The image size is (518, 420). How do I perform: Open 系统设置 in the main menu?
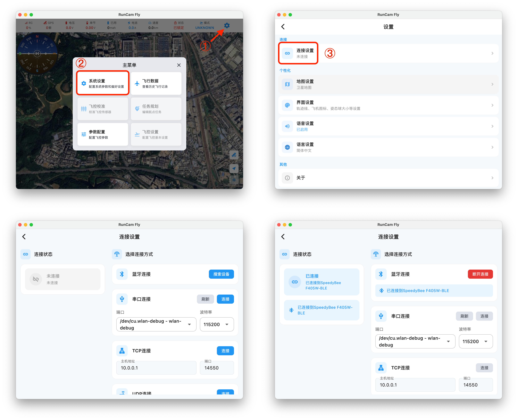103,83
